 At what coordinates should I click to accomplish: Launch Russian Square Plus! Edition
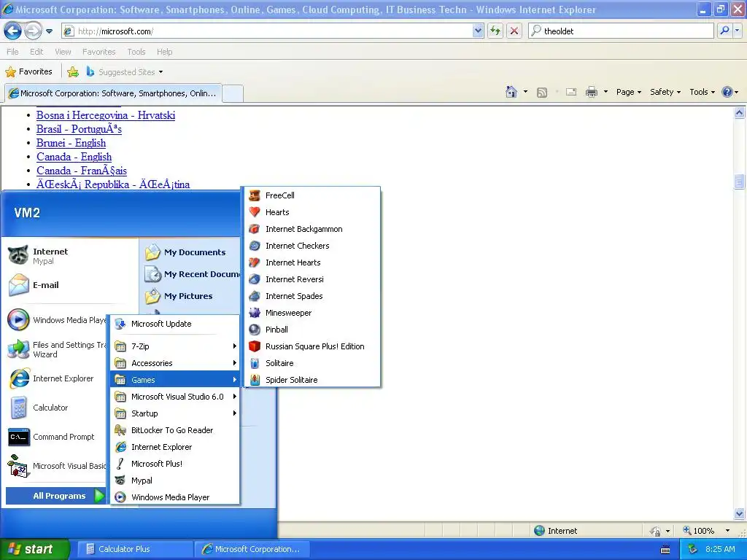[x=312, y=346]
